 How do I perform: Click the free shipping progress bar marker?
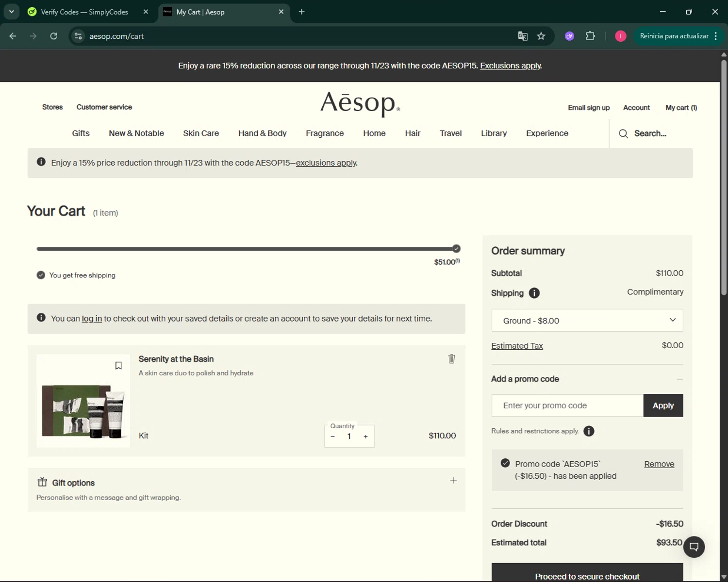click(x=456, y=249)
